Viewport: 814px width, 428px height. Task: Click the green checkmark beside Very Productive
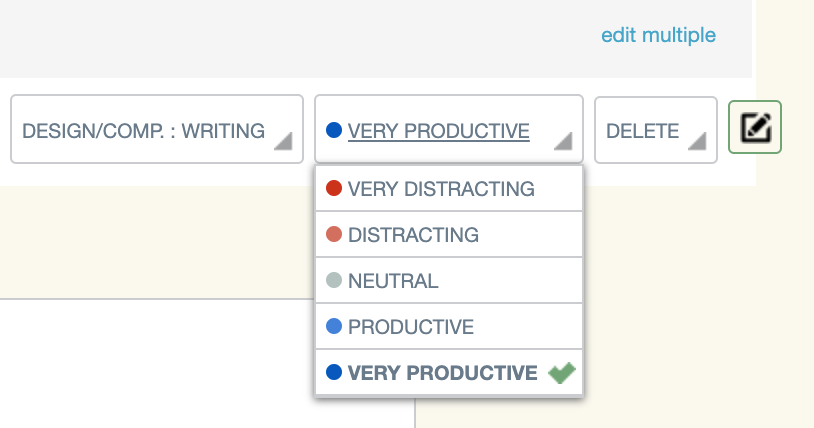(562, 372)
